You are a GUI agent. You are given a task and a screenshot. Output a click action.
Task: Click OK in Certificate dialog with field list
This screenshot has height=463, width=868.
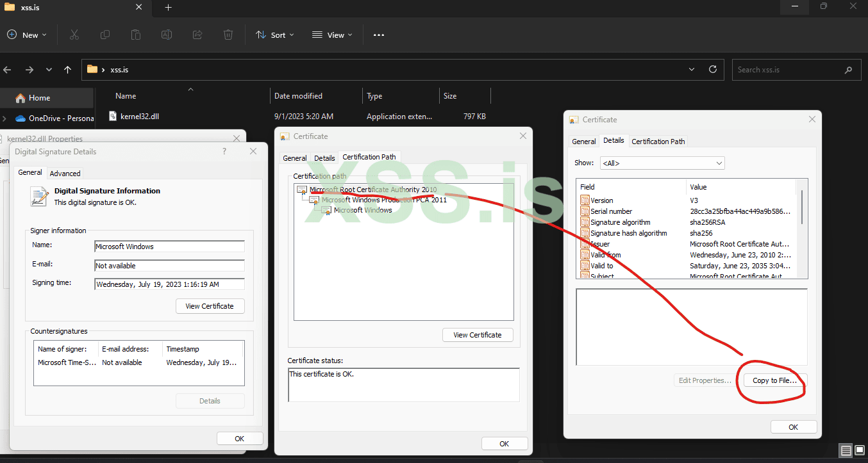click(x=794, y=427)
